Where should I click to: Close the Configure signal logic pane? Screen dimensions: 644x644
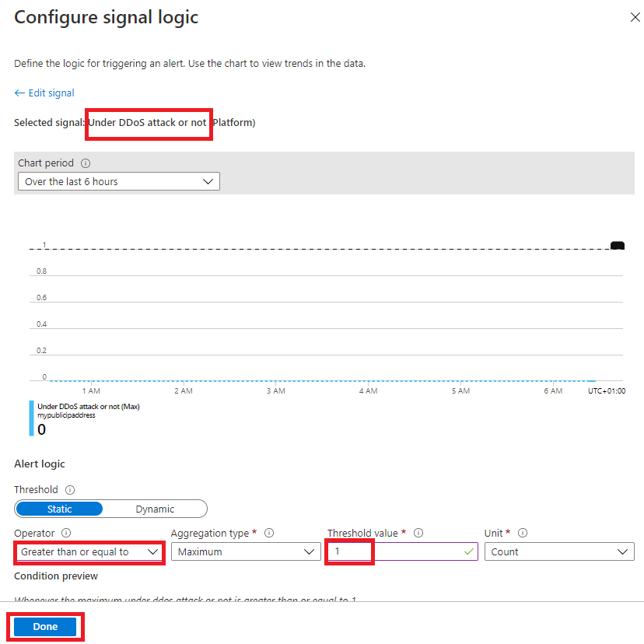[x=635, y=16]
